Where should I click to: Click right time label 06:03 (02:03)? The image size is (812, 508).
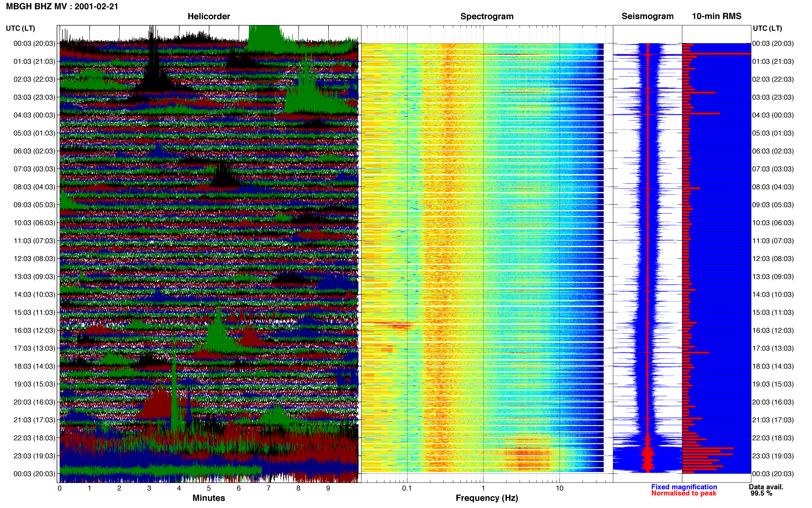point(773,151)
